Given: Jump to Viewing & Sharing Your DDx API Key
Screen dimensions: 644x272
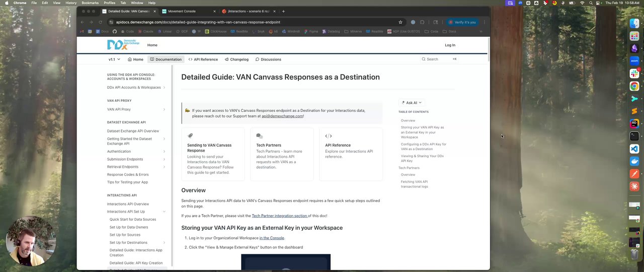Looking at the screenshot, I should tap(423, 158).
